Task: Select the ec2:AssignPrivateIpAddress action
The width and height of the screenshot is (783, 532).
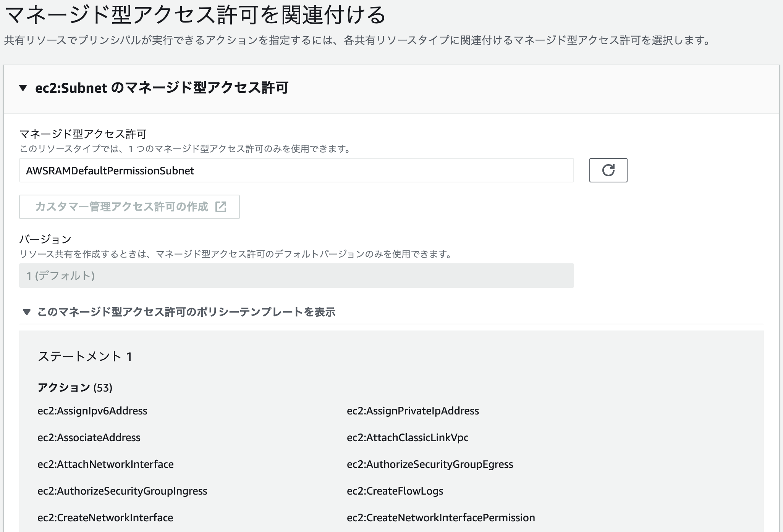Action: coord(413,411)
